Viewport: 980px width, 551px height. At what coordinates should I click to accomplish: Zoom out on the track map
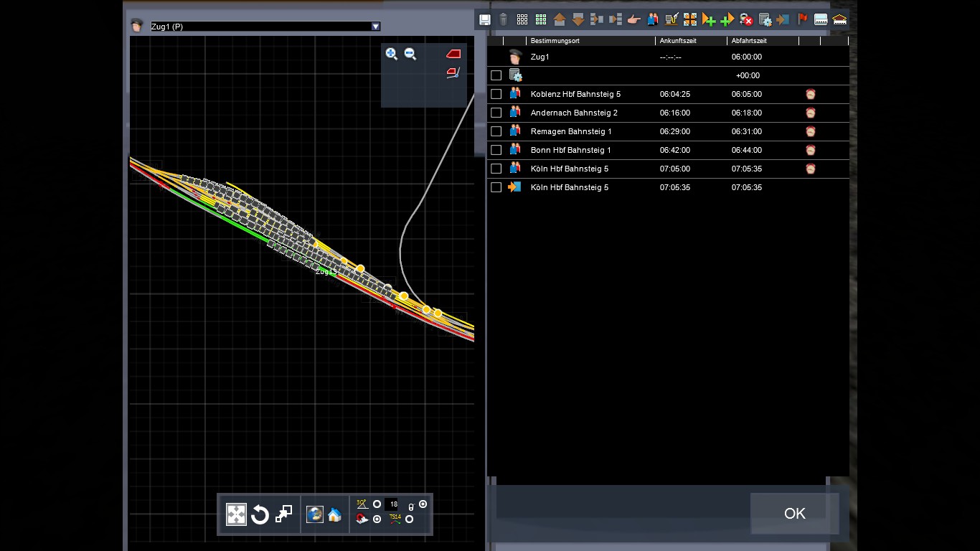tap(410, 54)
